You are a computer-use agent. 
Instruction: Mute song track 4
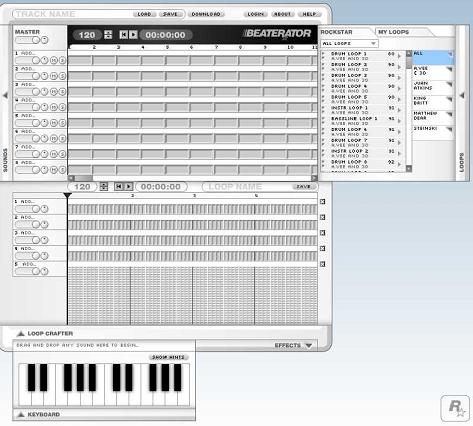click(x=54, y=107)
